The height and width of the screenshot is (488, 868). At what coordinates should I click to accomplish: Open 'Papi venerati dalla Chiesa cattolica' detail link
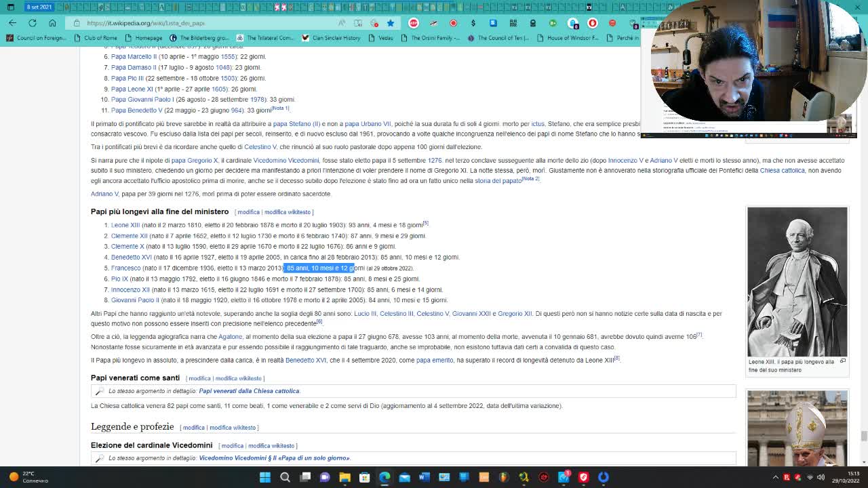pyautogui.click(x=249, y=391)
